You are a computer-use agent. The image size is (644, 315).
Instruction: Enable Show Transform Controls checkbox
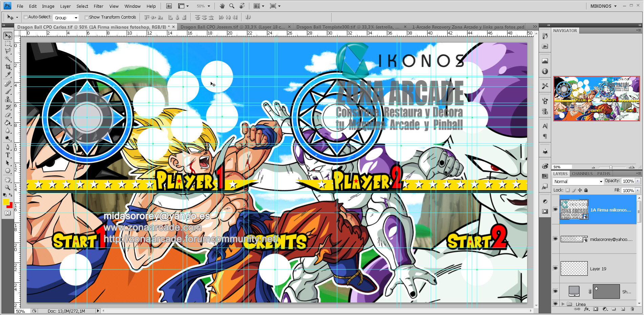click(86, 17)
